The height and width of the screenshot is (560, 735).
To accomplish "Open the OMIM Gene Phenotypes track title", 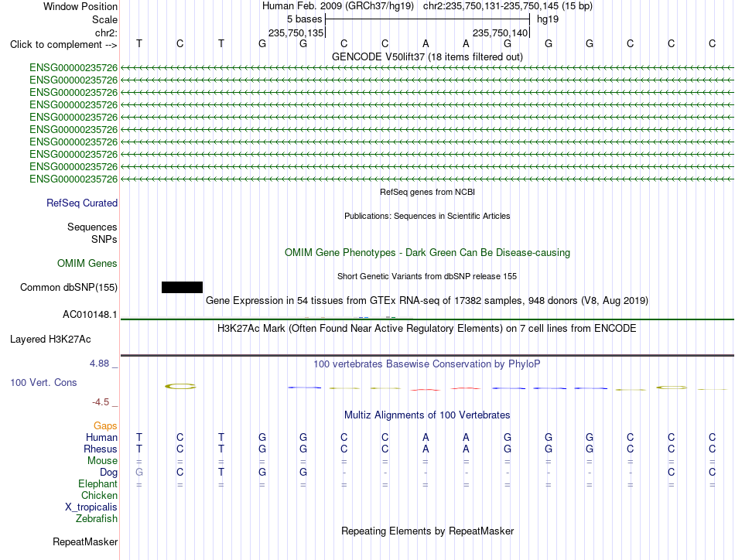I will click(427, 253).
